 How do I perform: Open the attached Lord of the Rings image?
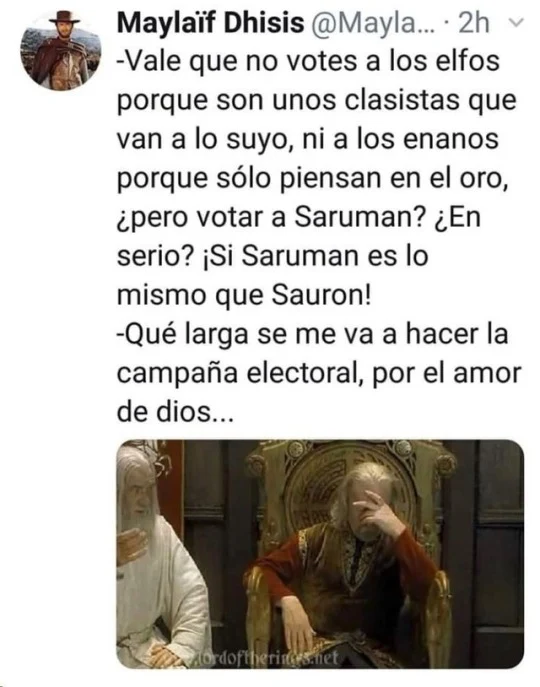click(x=320, y=554)
